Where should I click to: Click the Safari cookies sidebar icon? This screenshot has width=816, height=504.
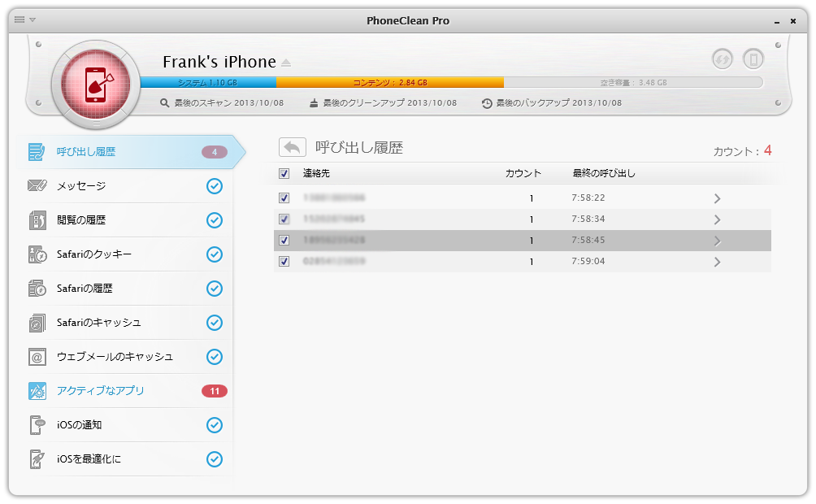(x=37, y=254)
